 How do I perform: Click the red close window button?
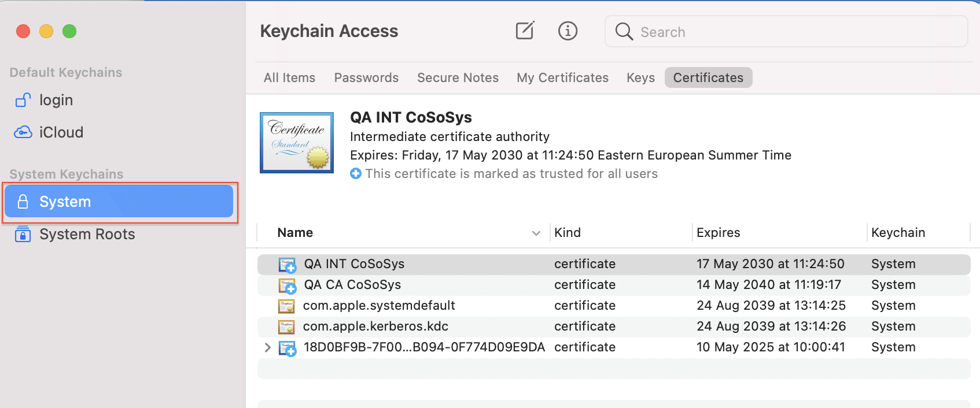(x=23, y=31)
